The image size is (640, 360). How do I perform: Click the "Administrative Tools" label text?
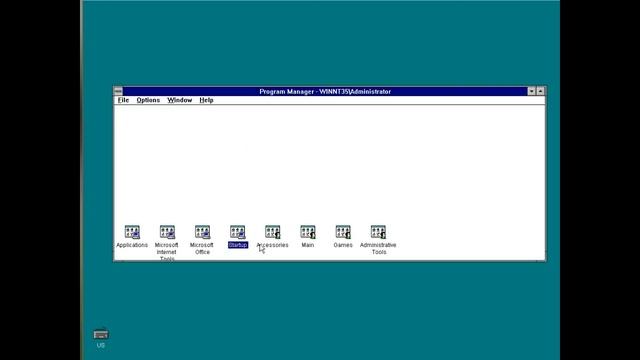click(378, 249)
